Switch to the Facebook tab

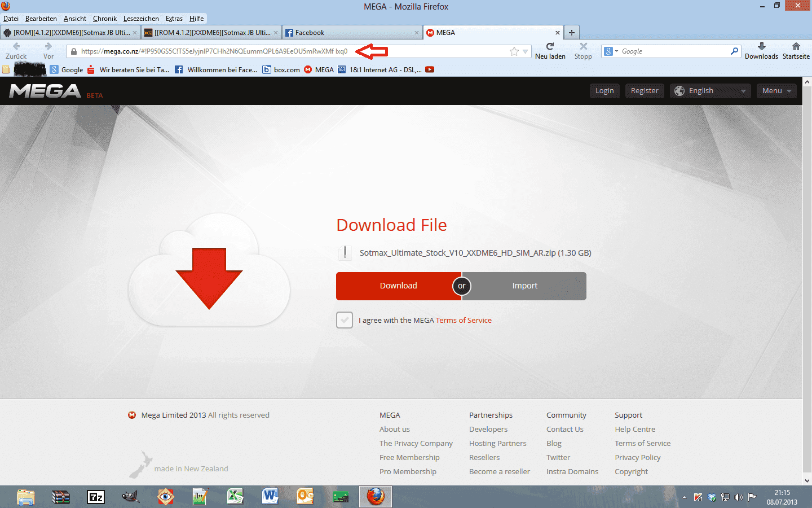(x=352, y=33)
